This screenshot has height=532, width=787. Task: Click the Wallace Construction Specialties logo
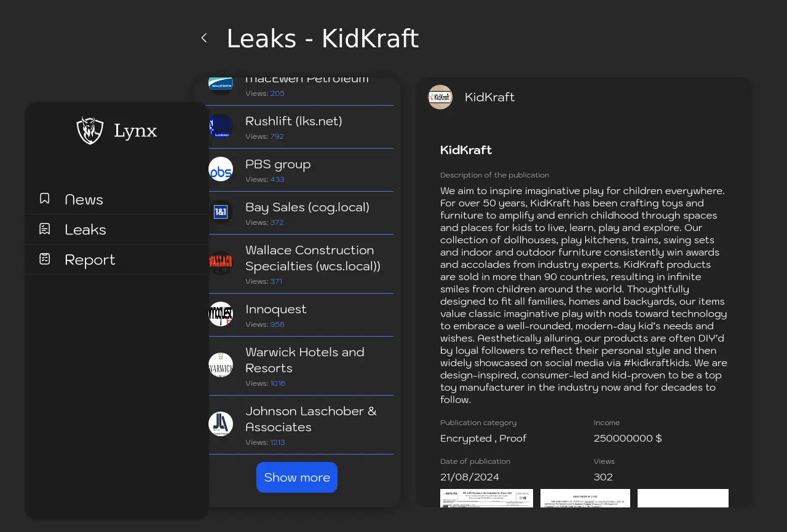(x=221, y=264)
